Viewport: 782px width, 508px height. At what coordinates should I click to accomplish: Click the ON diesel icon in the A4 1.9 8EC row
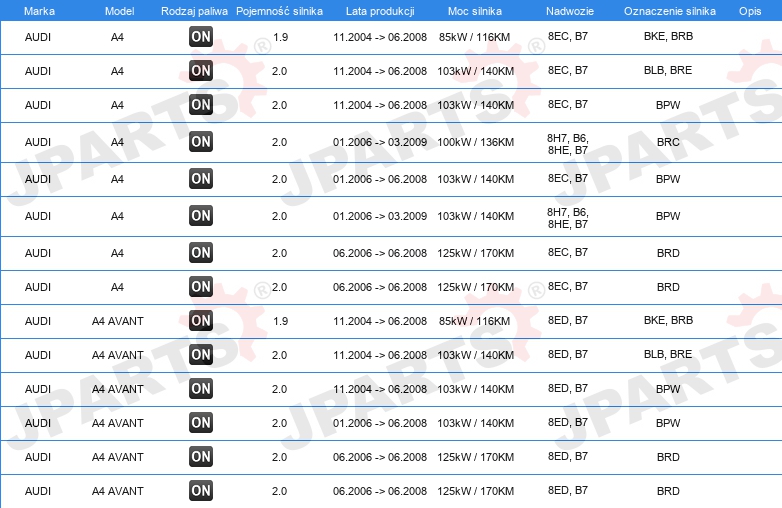(201, 36)
